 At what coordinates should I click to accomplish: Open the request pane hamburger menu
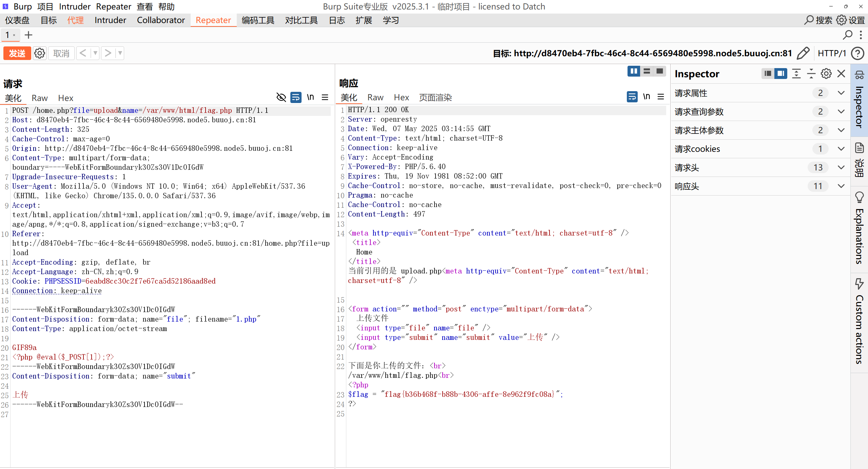coord(325,98)
